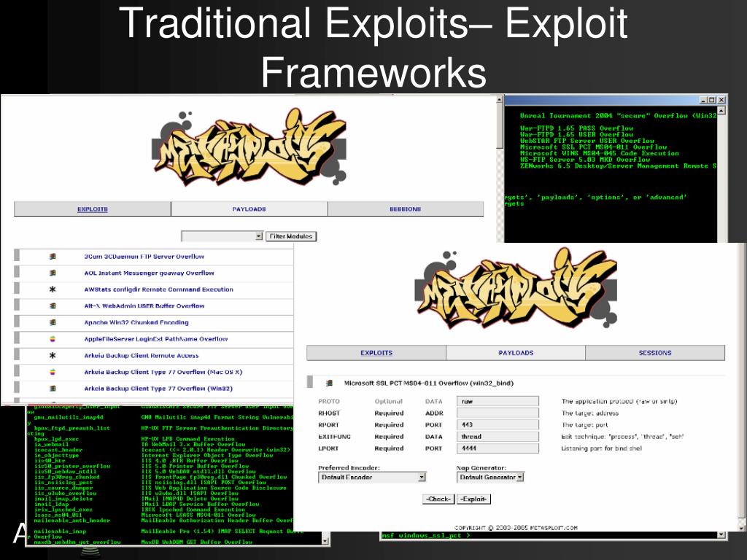Click the Windows icon beside AOL Instant Messenger goaway Overflow
This screenshot has height=560, width=747.
pyautogui.click(x=53, y=273)
